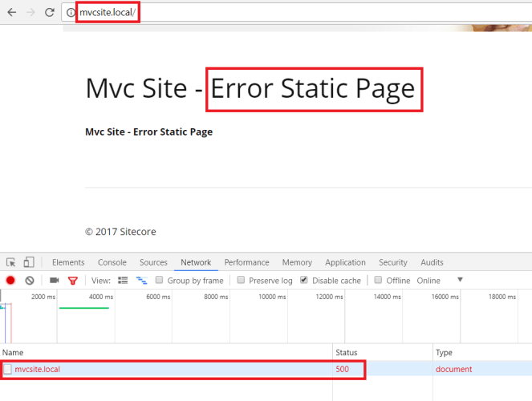The image size is (532, 401).
Task: Open the Application tab in DevTools
Action: [345, 262]
